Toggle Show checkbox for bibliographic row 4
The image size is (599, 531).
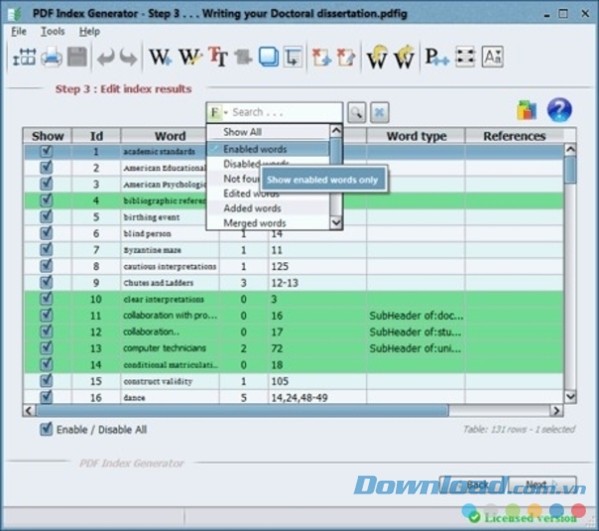[47, 201]
